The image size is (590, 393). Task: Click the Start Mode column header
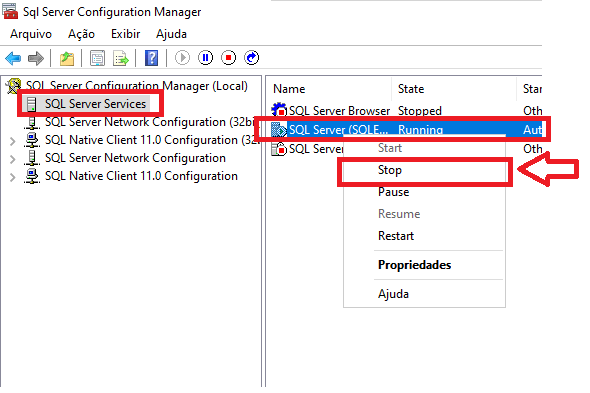tap(530, 89)
